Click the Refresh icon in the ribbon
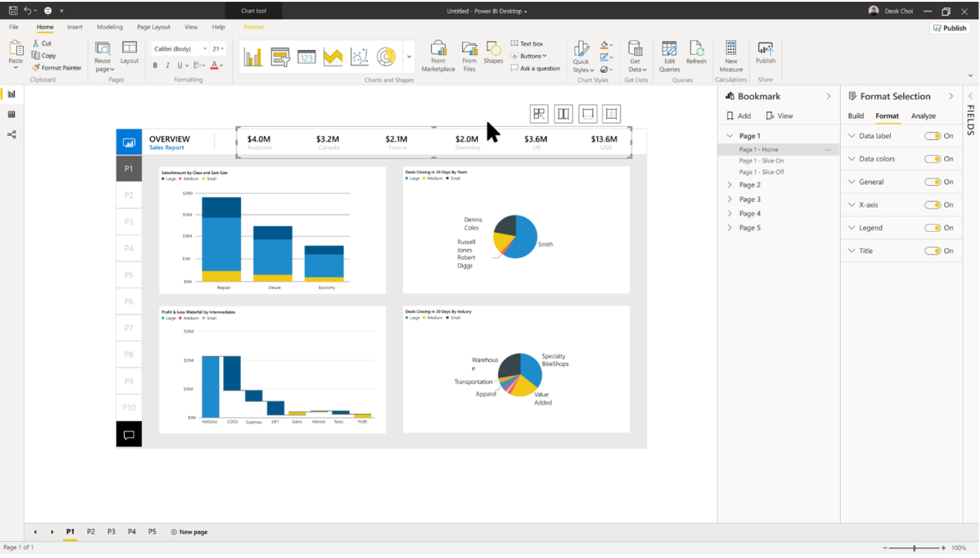 click(696, 49)
